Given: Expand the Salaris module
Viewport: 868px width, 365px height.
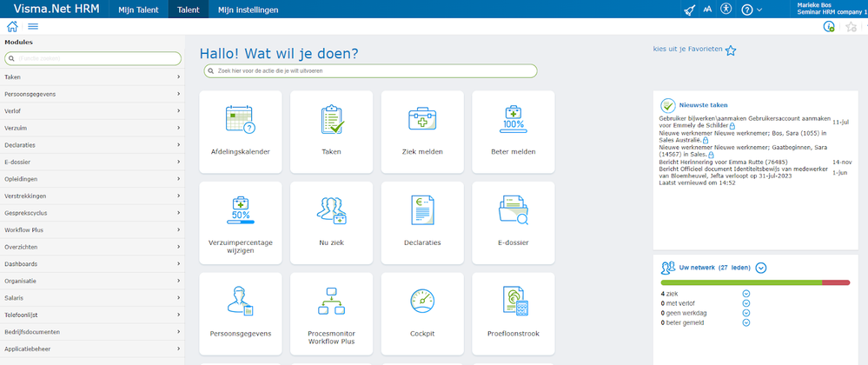Looking at the screenshot, I should click(x=92, y=298).
